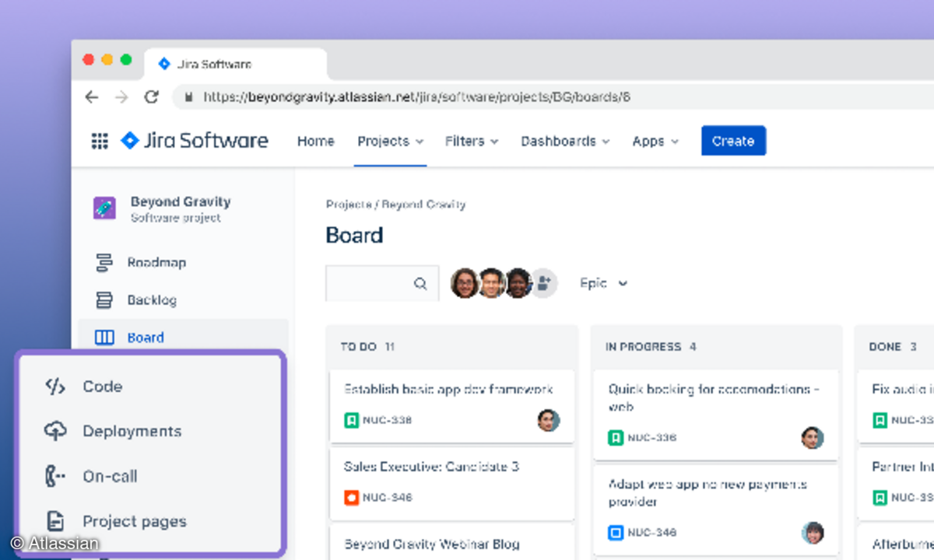934x560 pixels.
Task: Click the search magnifier icon in board filter
Action: coord(420,284)
